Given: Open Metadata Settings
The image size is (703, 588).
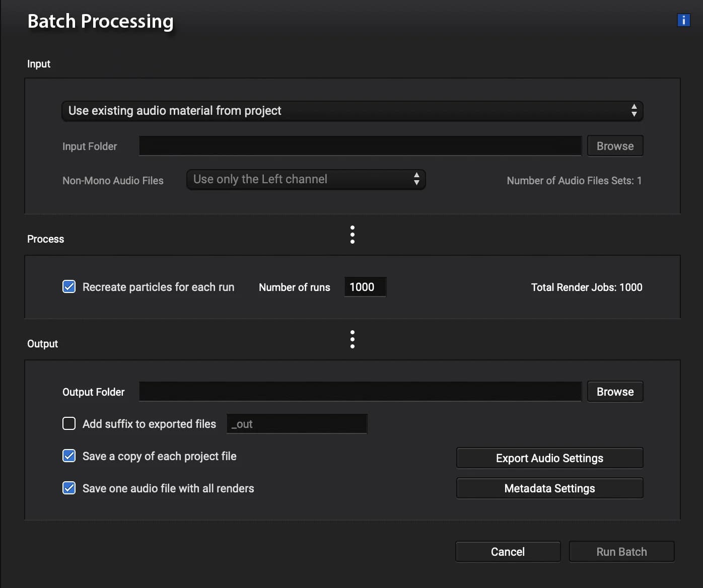Looking at the screenshot, I should (x=549, y=488).
